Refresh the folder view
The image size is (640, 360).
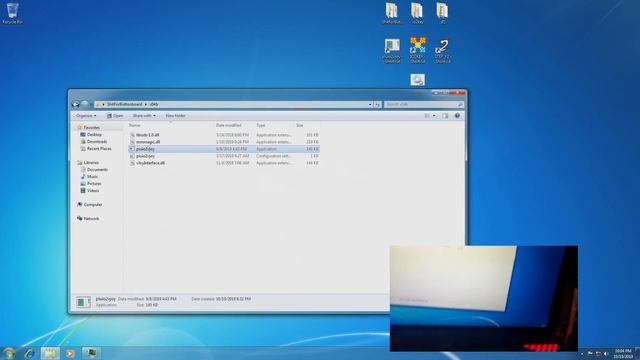[x=378, y=104]
